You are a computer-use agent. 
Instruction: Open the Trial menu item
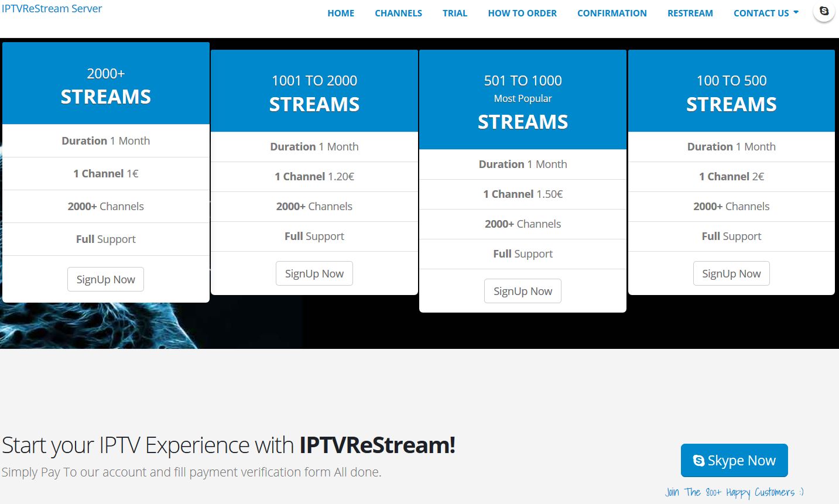(x=455, y=13)
